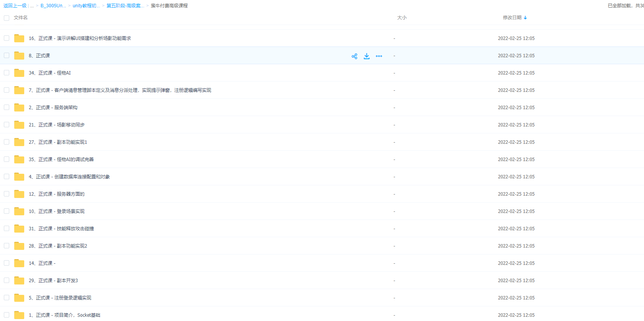Tick checkbox for "27、正式课 - 副本功能实现1"

point(7,142)
